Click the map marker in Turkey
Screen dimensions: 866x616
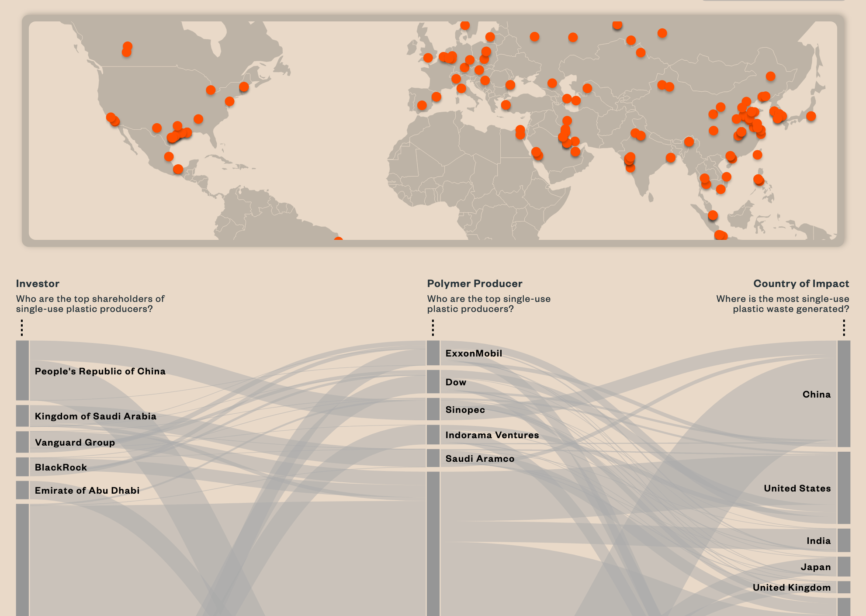click(x=506, y=105)
